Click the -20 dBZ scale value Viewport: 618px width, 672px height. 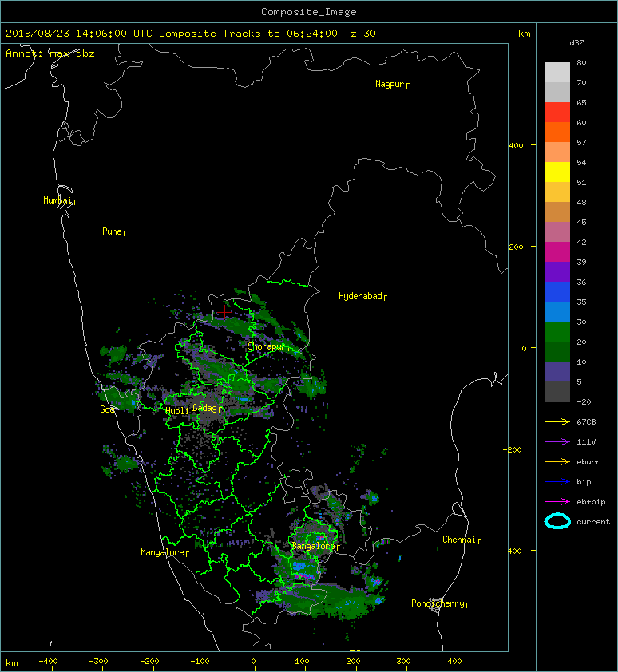coord(584,402)
